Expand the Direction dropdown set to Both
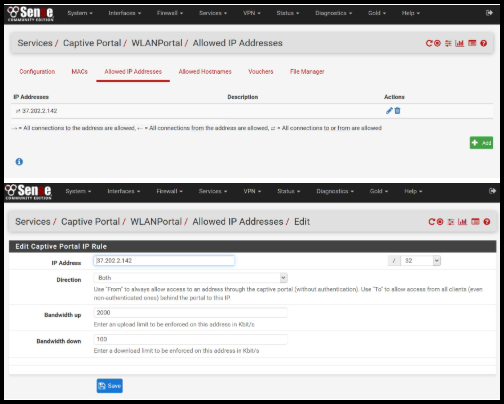 click(191, 278)
